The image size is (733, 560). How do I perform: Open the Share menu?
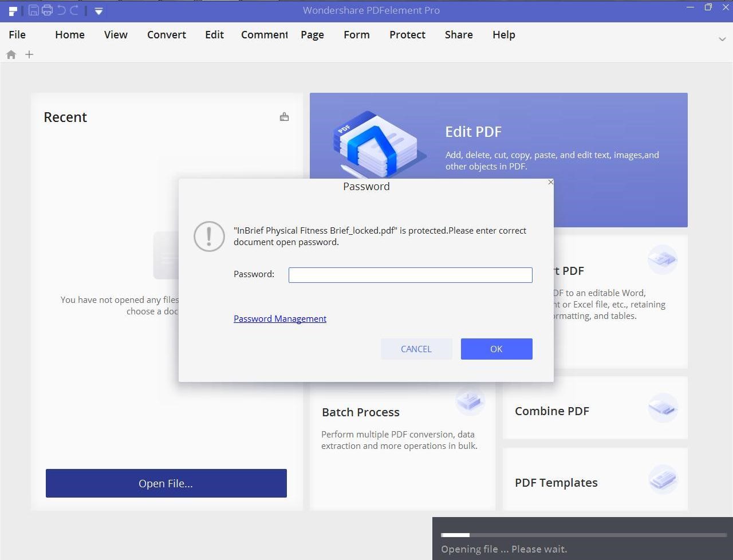pos(459,34)
